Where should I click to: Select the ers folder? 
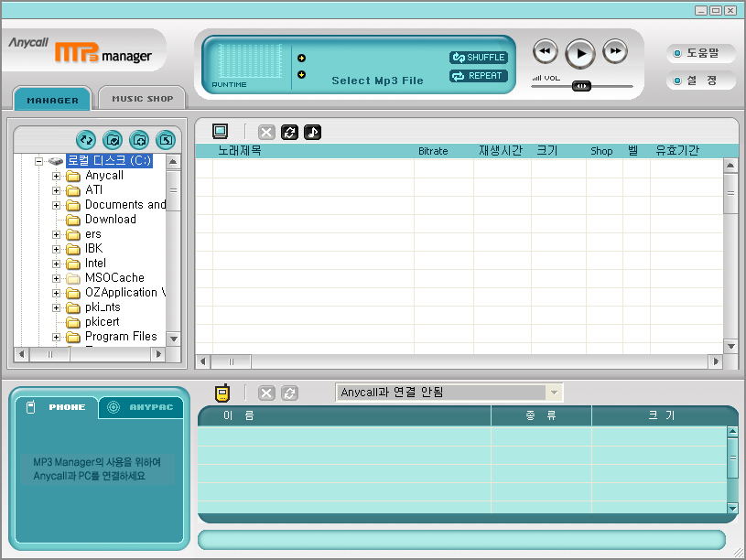click(x=93, y=234)
